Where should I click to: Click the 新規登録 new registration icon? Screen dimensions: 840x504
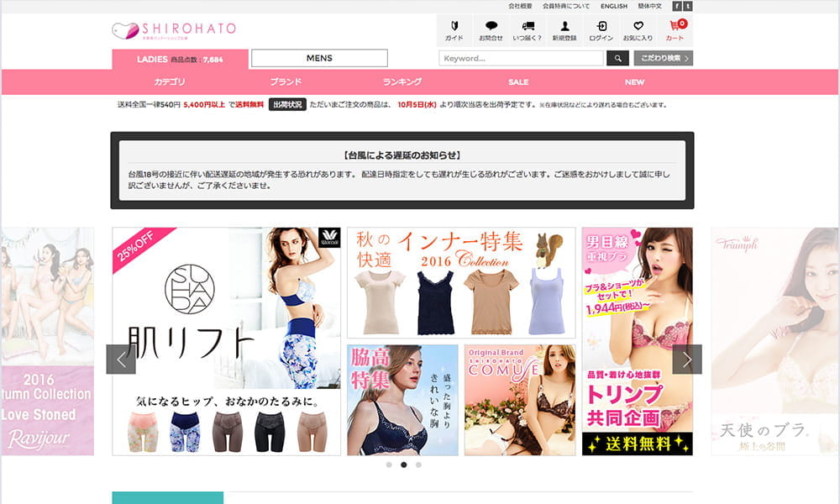point(564,30)
